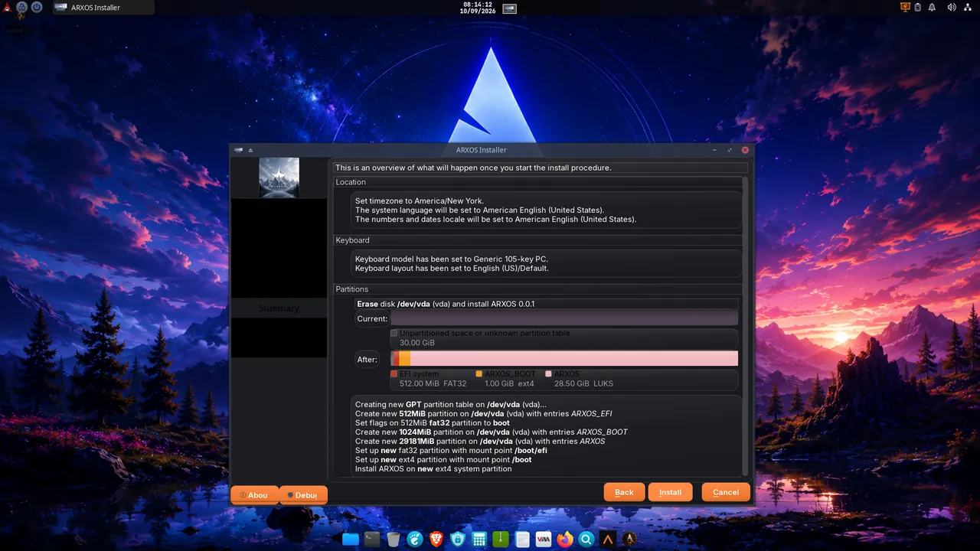Click the small window icon beside the clock

click(x=510, y=8)
